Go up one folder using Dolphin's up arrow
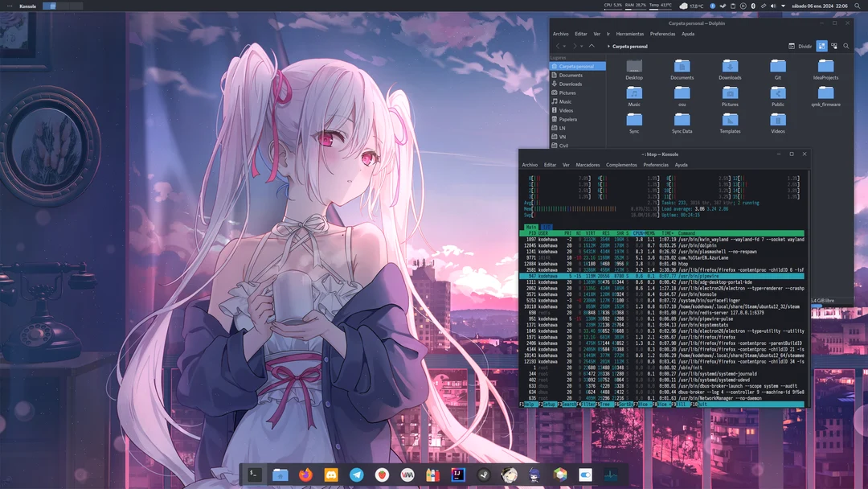Screen dimensions: 868x489 pos(592,46)
